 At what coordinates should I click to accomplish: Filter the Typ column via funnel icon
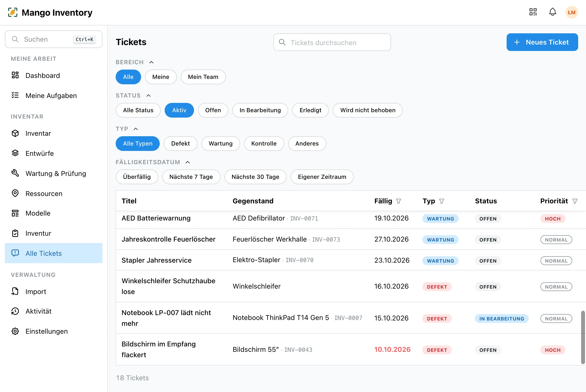coord(442,201)
